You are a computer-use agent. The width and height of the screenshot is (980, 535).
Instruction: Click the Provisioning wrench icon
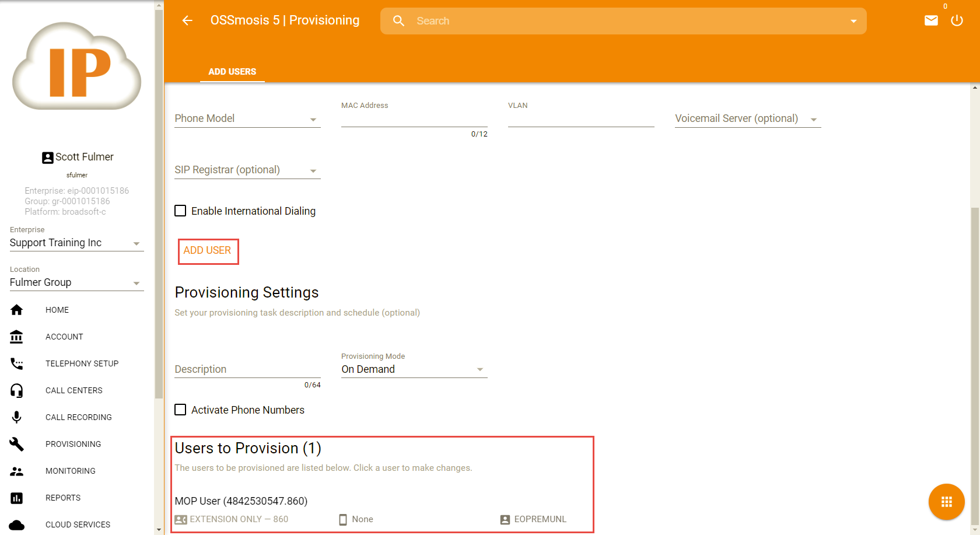coord(17,444)
